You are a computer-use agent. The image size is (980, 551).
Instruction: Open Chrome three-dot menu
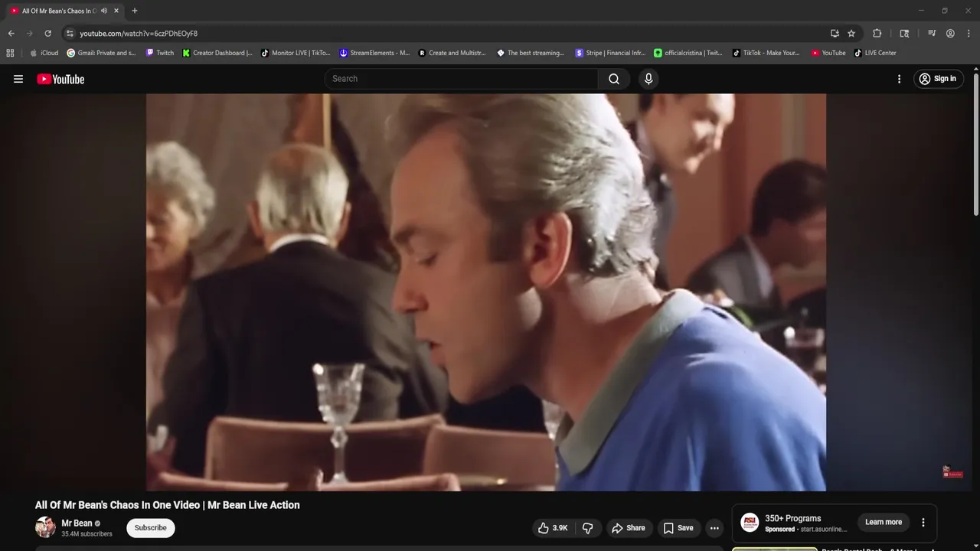click(x=969, y=34)
